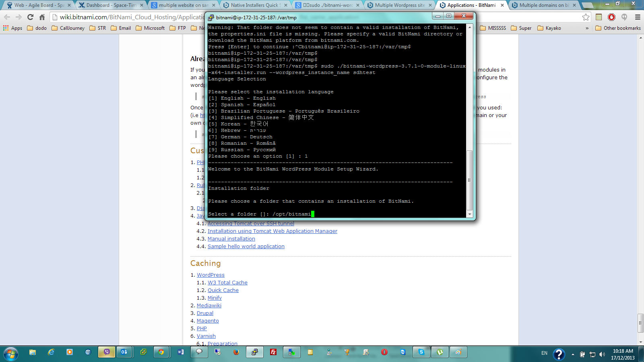Open the Sample hello world application link
The image size is (644, 362).
point(246,247)
